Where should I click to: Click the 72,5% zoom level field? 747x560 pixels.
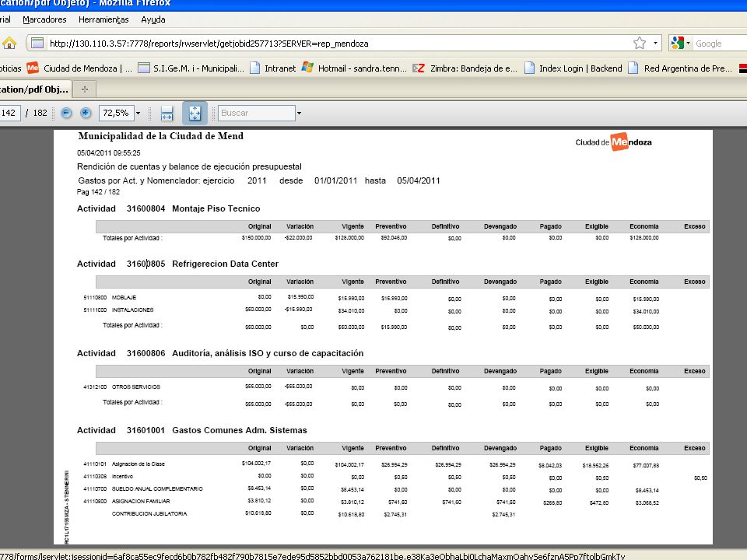(116, 113)
